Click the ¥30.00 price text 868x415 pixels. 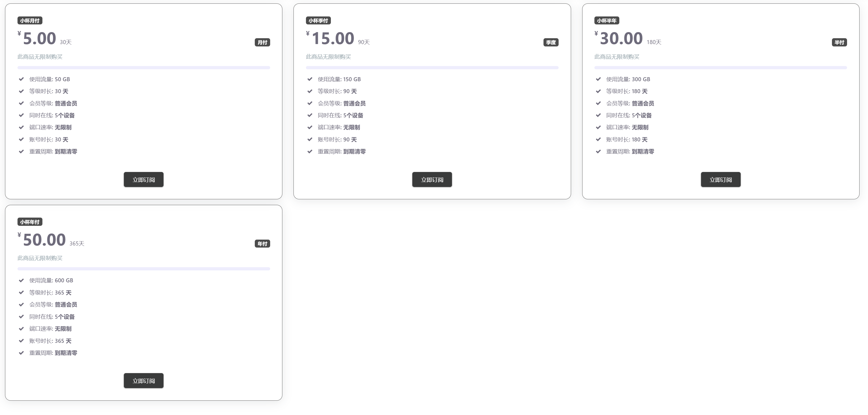[x=621, y=38]
